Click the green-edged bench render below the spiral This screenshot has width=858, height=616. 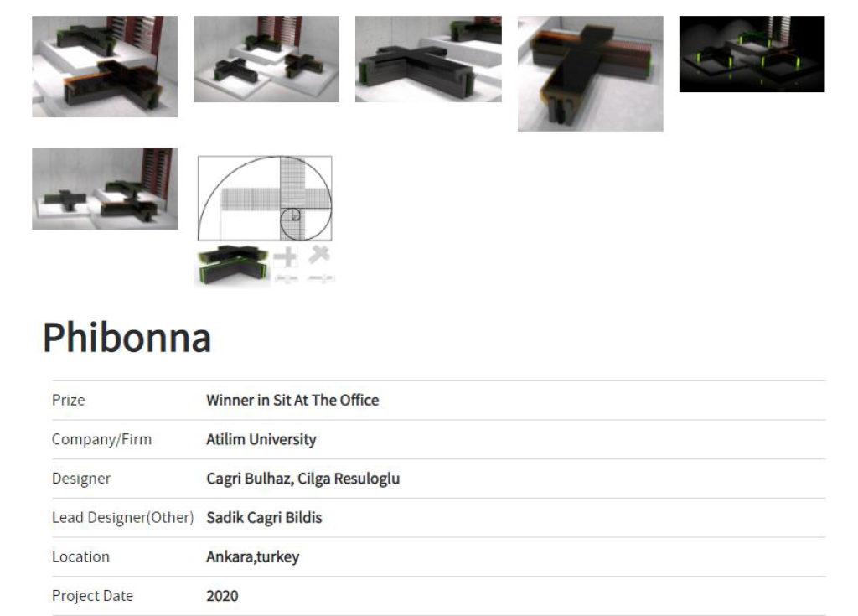point(233,265)
